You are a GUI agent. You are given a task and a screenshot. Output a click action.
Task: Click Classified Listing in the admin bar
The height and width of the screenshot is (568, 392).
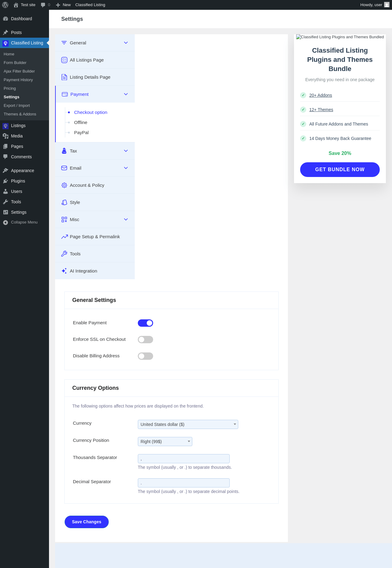coord(90,5)
